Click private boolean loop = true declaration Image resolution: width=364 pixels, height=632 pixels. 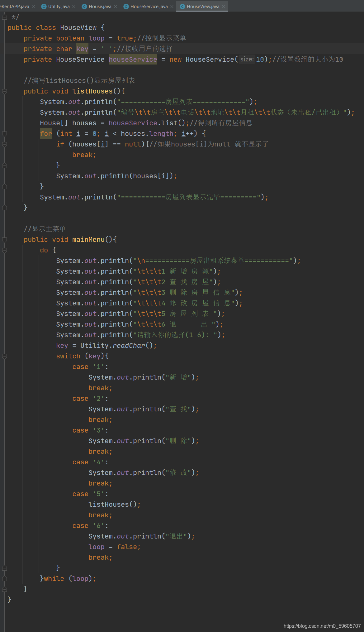tap(80, 38)
